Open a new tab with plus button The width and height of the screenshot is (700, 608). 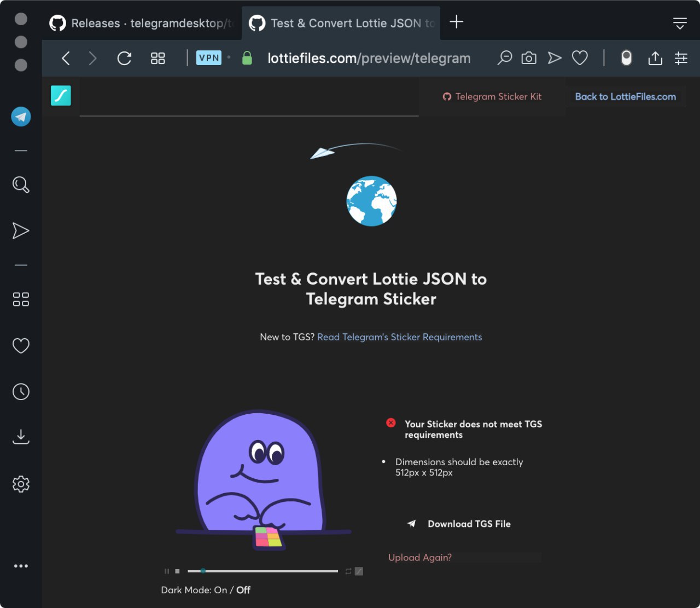point(456,22)
